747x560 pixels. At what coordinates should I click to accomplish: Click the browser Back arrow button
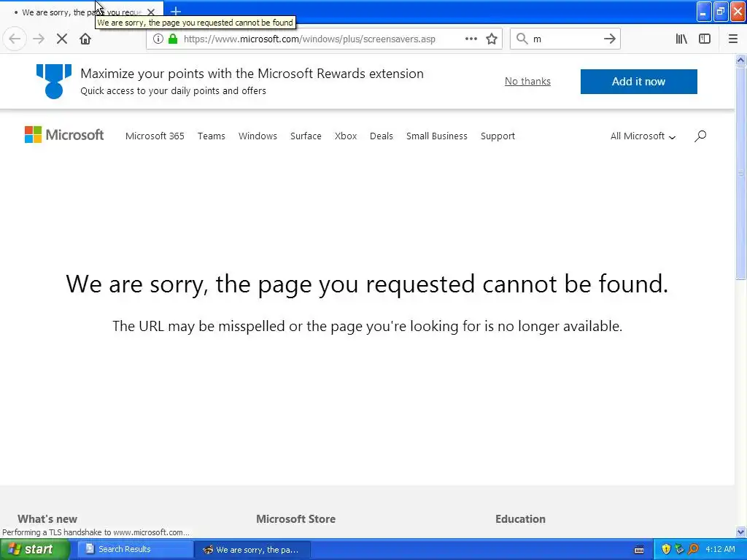point(15,39)
